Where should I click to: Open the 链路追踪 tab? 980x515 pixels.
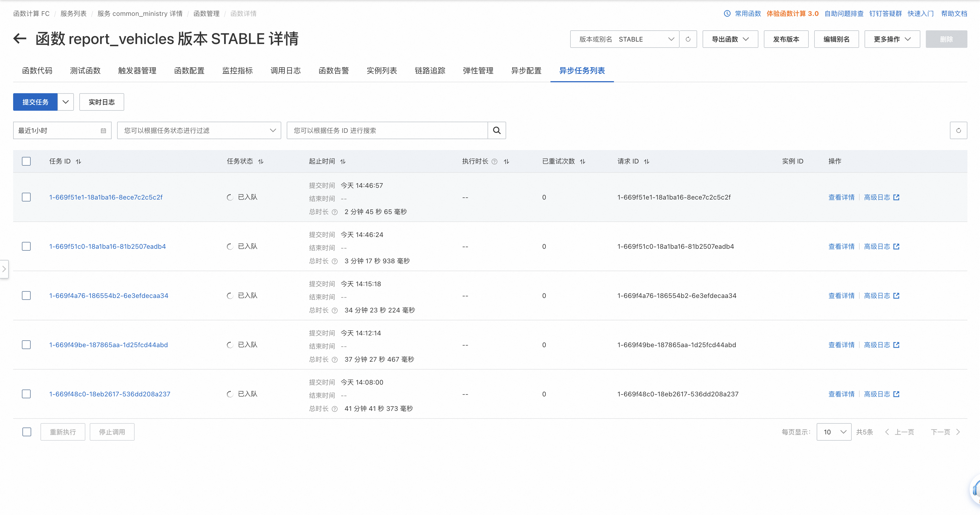430,71
